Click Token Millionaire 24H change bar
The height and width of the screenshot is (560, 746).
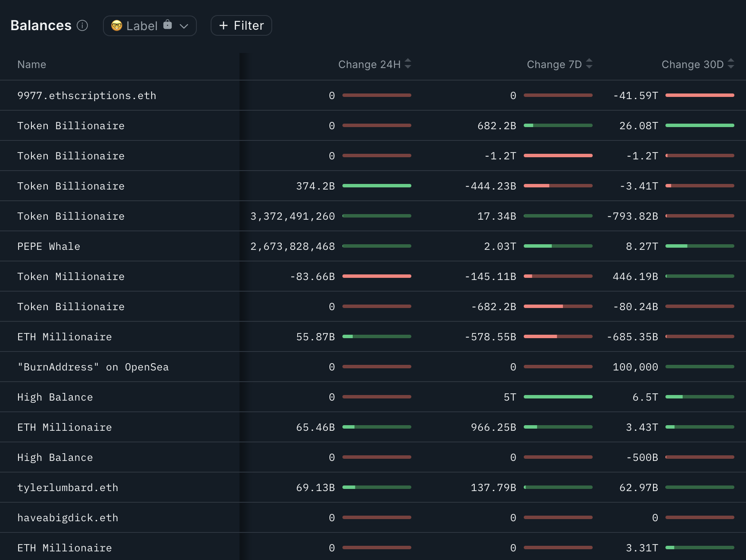[376, 276]
